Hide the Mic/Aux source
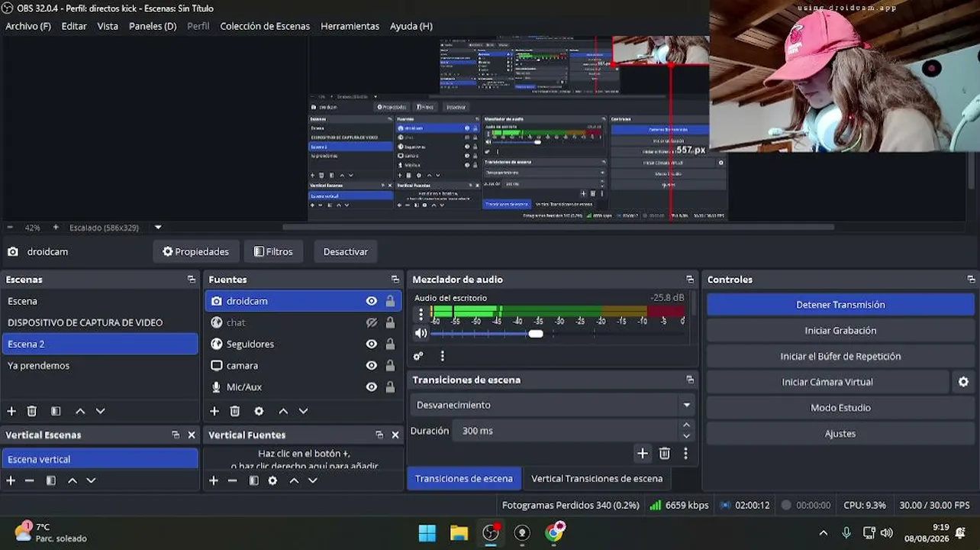 pyautogui.click(x=372, y=387)
